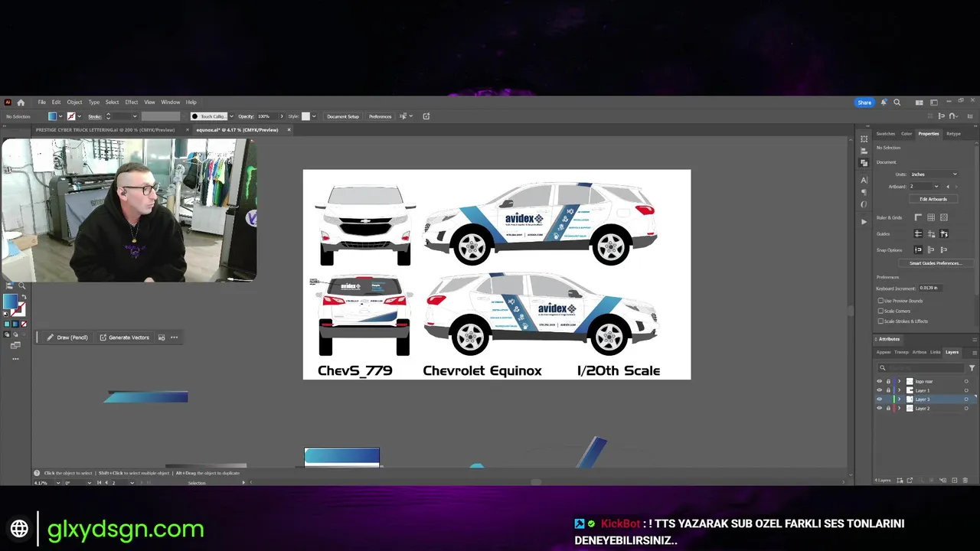Screen dimensions: 980x551
Task: Show the transparency grid icon
Action: tap(944, 217)
